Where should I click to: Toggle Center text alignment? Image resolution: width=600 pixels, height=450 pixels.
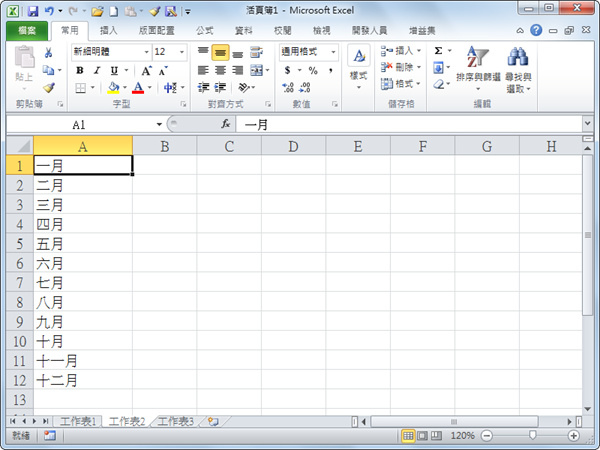coord(220,70)
